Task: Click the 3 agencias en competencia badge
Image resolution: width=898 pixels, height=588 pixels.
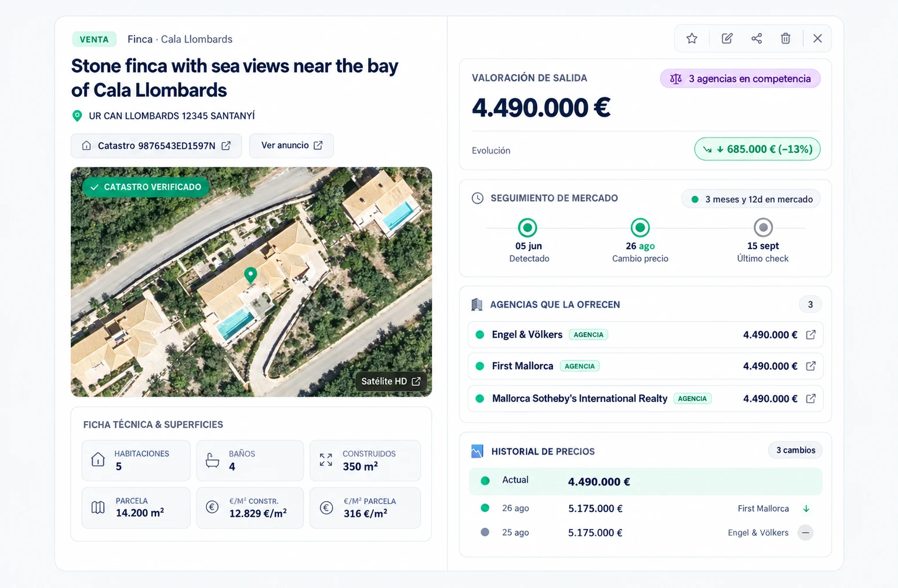Action: (x=740, y=79)
